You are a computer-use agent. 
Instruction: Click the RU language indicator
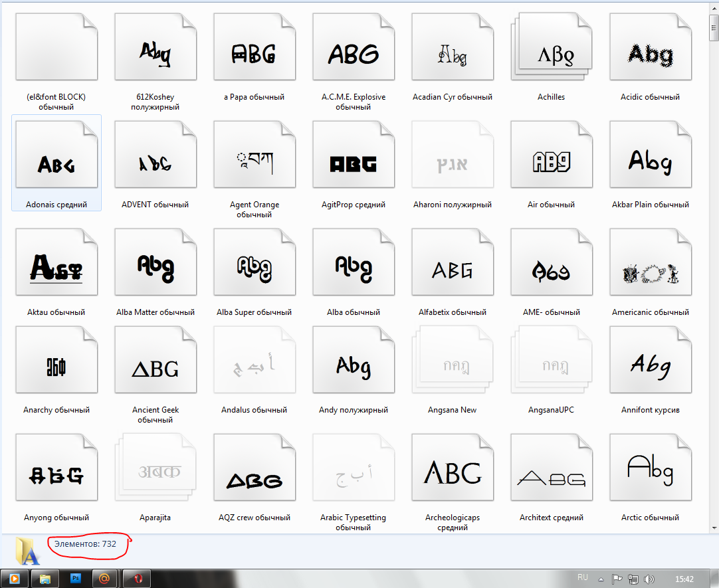point(582,577)
